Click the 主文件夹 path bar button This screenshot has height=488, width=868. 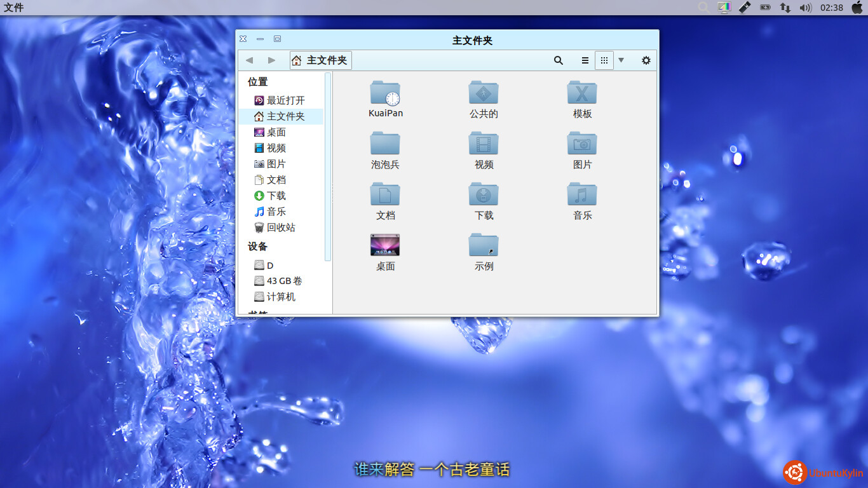(x=321, y=60)
